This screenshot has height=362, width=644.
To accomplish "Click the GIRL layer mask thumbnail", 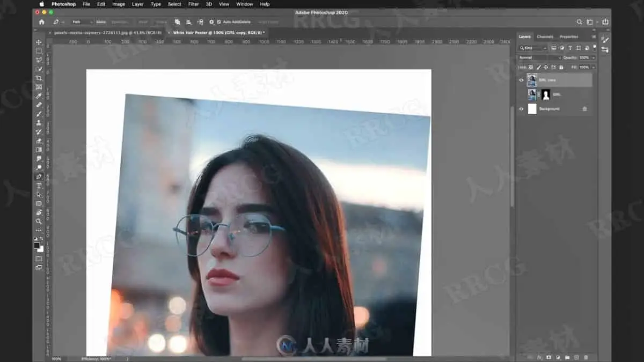I will [546, 94].
